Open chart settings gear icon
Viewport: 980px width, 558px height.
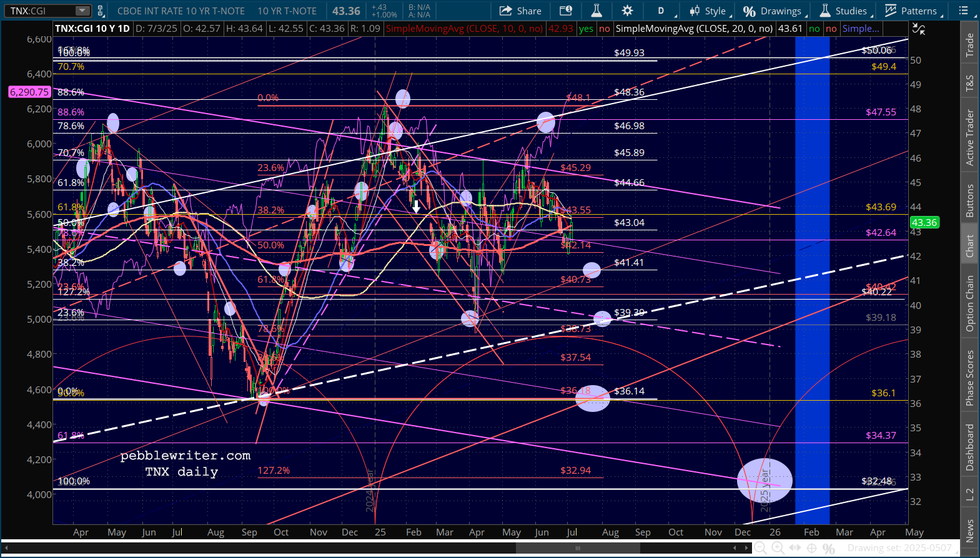[x=627, y=11]
